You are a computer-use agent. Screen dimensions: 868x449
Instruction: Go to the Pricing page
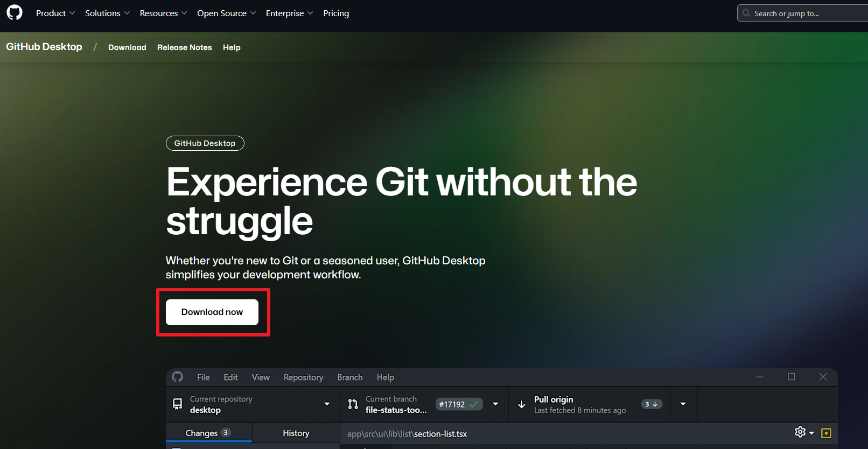coord(336,13)
